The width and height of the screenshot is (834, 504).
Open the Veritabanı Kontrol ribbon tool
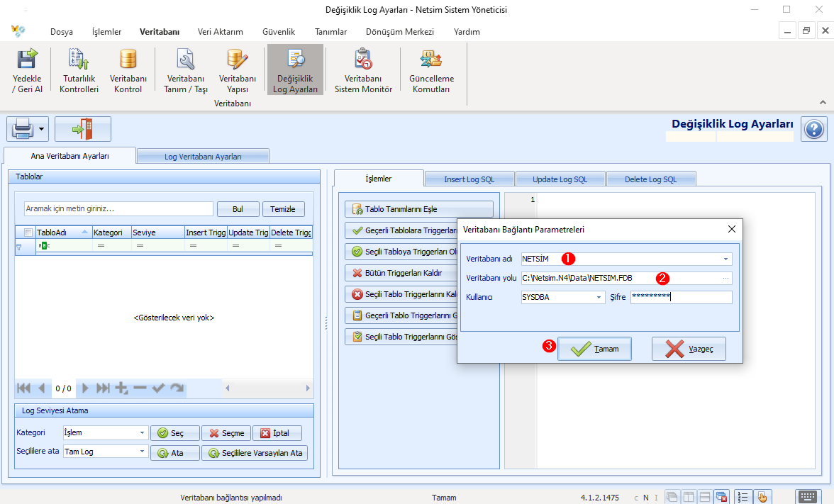(128, 71)
